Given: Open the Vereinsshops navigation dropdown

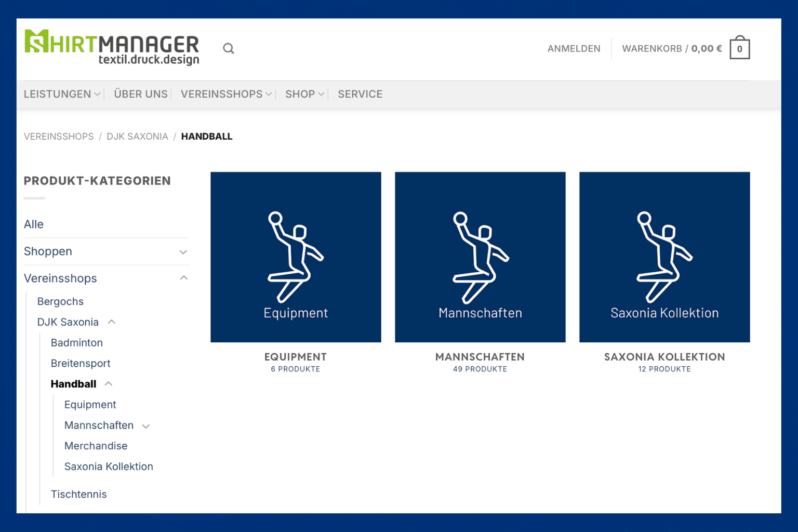Looking at the screenshot, I should [x=226, y=94].
